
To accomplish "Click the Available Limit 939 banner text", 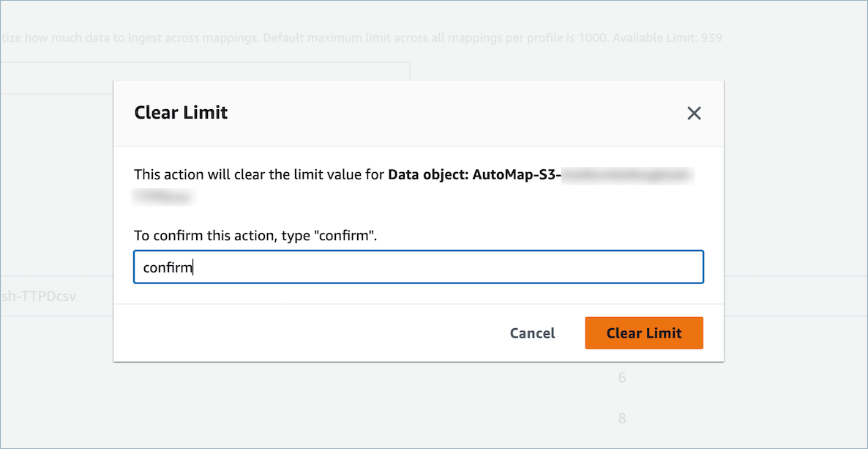I will click(x=681, y=37).
